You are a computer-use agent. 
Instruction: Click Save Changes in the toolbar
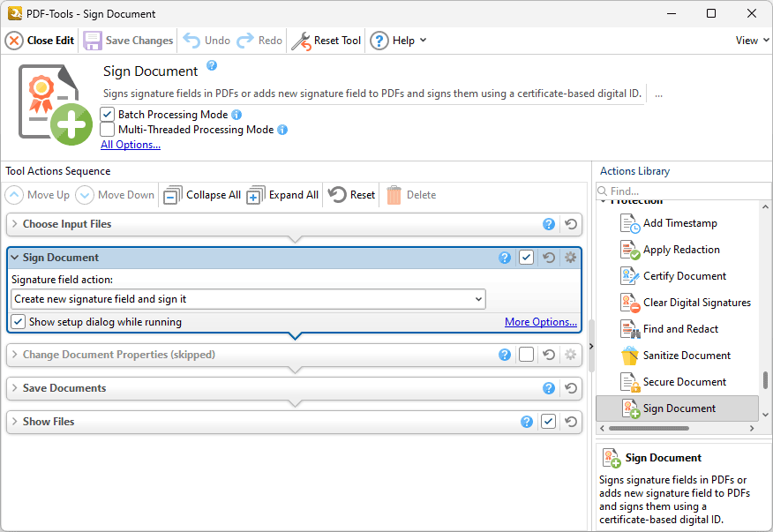tap(128, 41)
